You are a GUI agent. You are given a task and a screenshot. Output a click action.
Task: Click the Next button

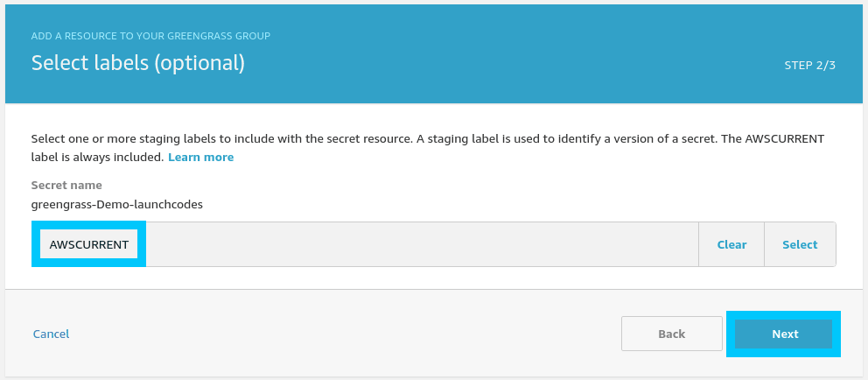[784, 334]
